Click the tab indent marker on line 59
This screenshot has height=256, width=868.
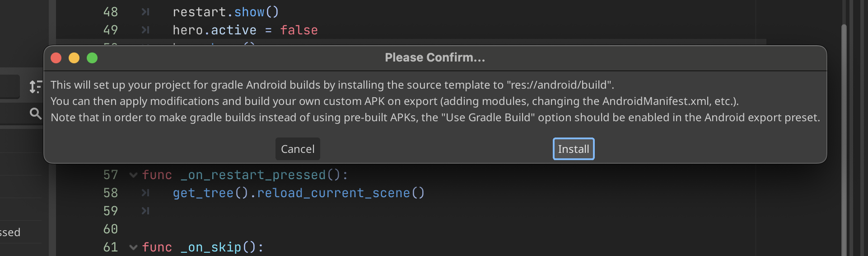click(x=145, y=211)
